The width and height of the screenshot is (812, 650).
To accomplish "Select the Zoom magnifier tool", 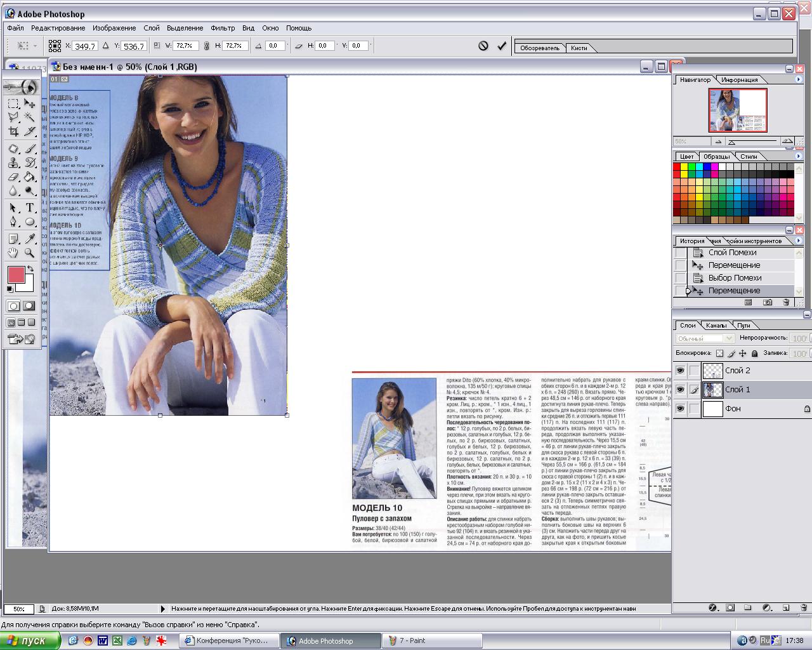I will point(29,253).
